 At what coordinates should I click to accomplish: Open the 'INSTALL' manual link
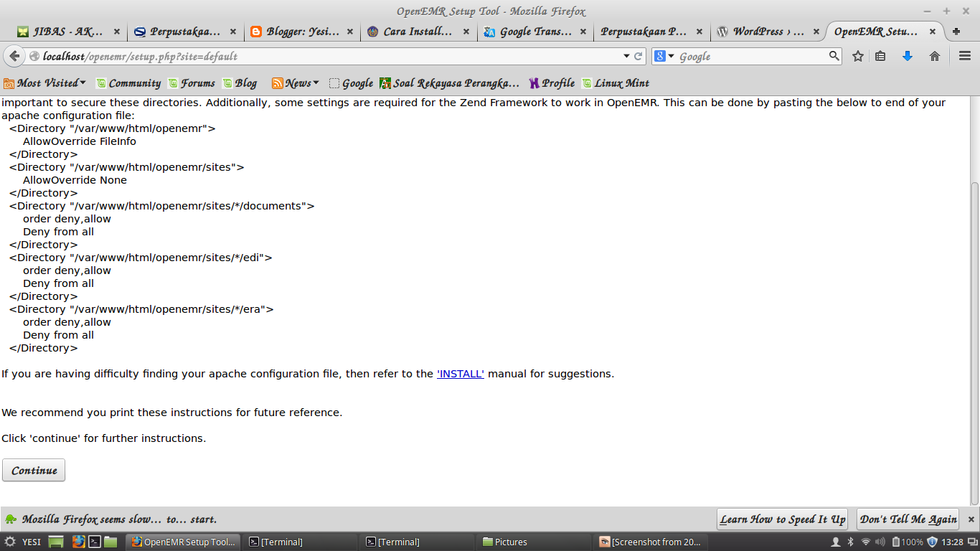coord(461,374)
